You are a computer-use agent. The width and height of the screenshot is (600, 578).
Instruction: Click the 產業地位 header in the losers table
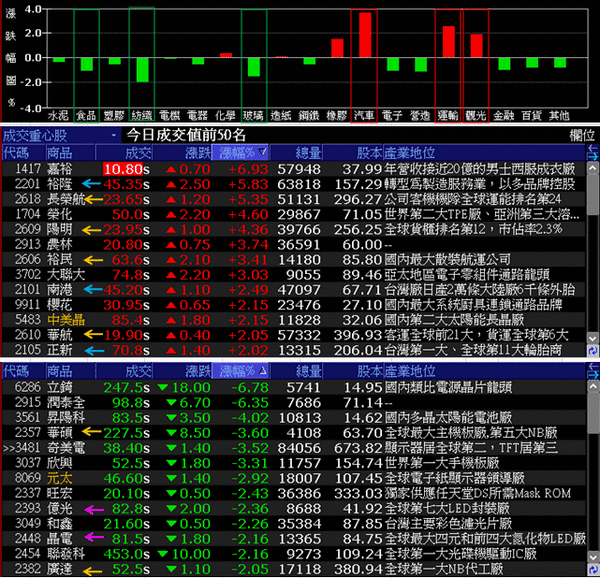[x=485, y=371]
